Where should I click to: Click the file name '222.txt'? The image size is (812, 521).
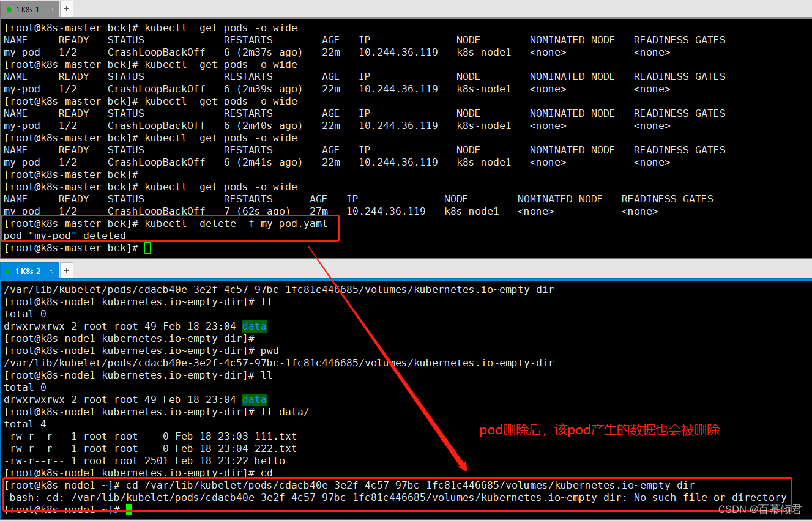(x=276, y=449)
